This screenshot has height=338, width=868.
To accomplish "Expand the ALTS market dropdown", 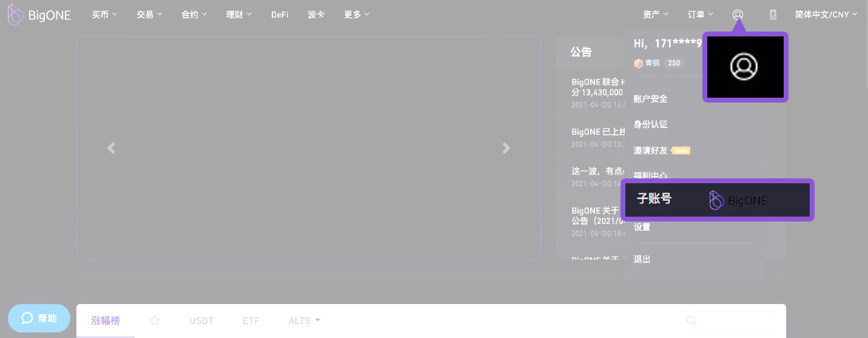I will (304, 320).
